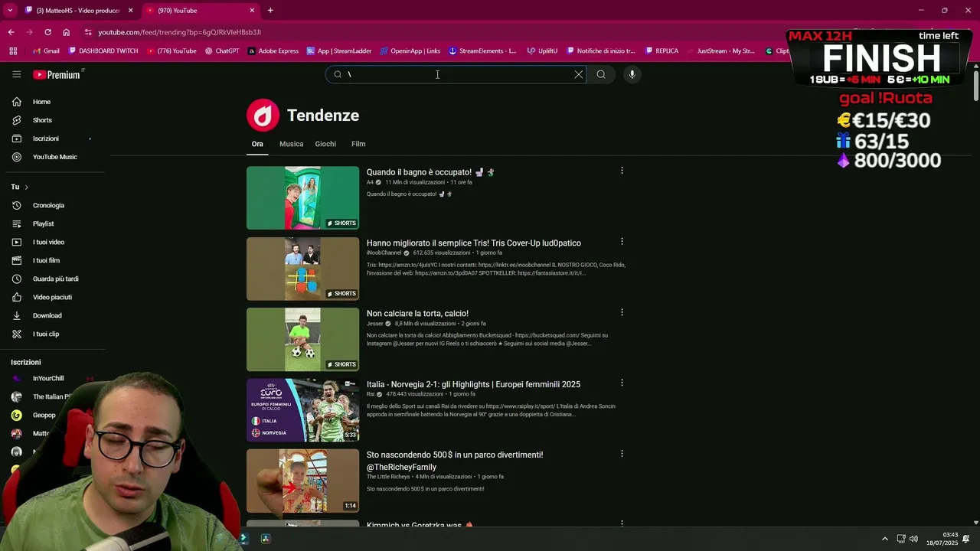Screen dimensions: 980x551
Task: Go to Home in sidebar
Action: pyautogui.click(x=41, y=102)
